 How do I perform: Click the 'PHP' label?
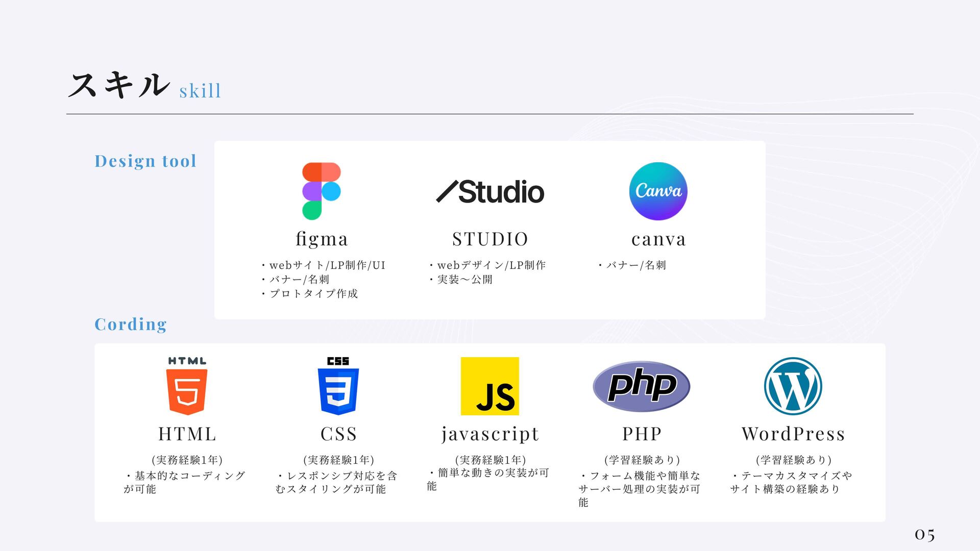pos(642,434)
